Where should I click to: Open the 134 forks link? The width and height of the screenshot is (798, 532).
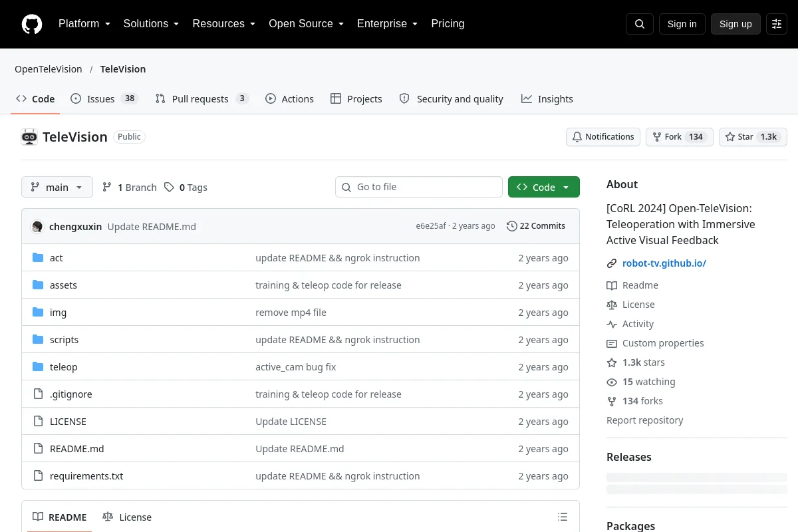642,401
